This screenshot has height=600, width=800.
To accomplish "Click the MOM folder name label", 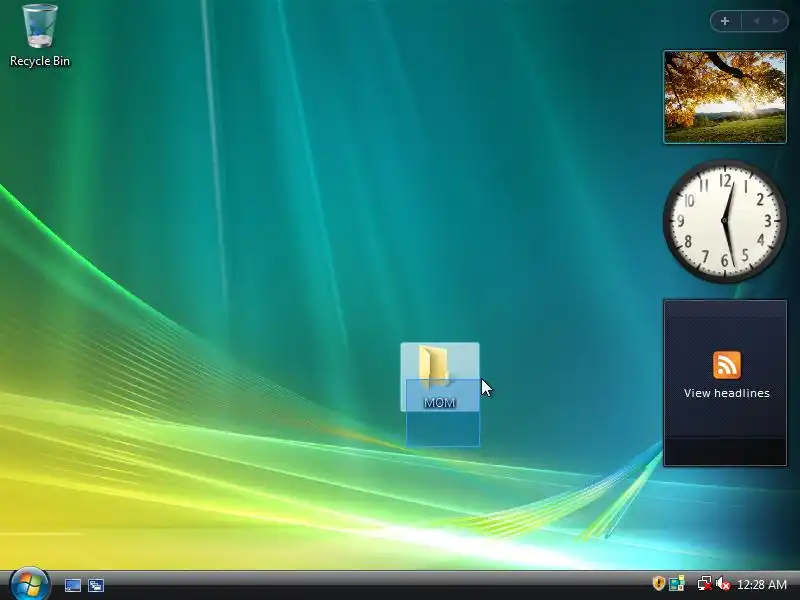I will [x=440, y=403].
